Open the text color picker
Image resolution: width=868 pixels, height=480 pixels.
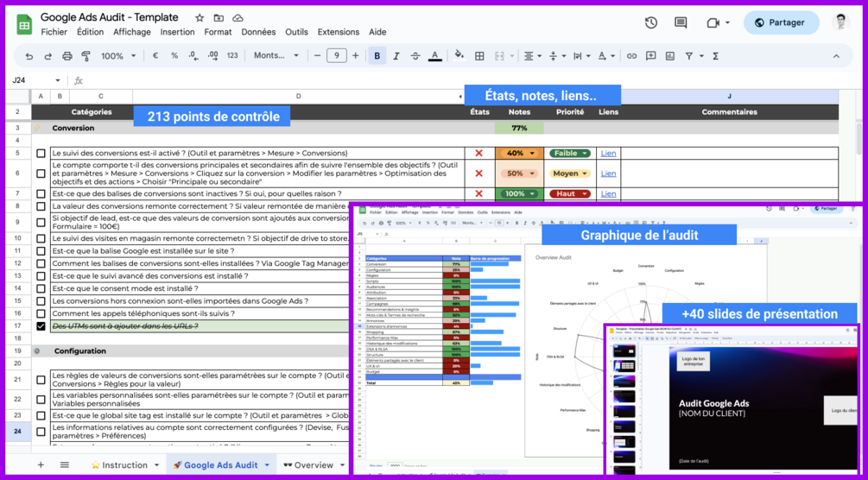point(434,56)
